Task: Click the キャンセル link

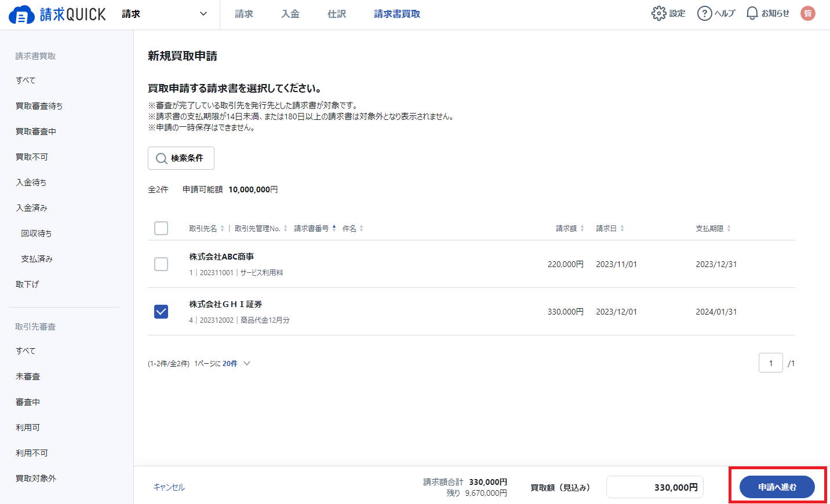Action: (169, 487)
